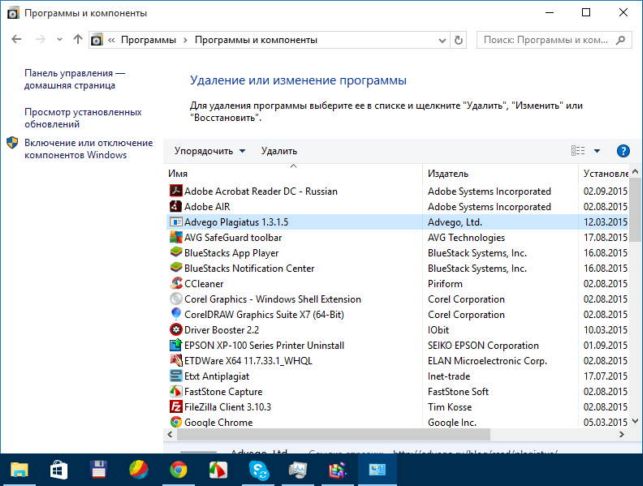Open the help question mark icon

[x=623, y=151]
